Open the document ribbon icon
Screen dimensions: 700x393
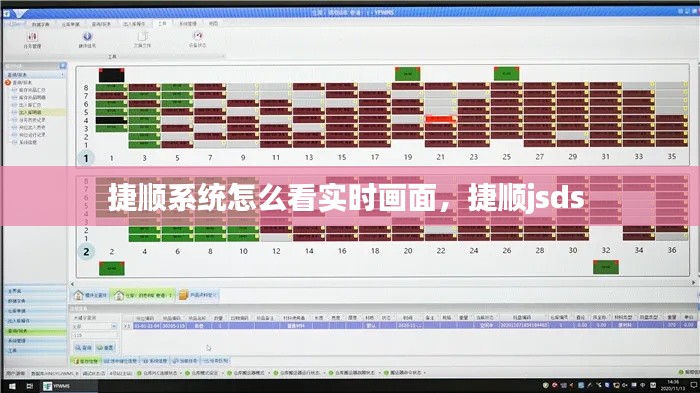tap(142, 36)
